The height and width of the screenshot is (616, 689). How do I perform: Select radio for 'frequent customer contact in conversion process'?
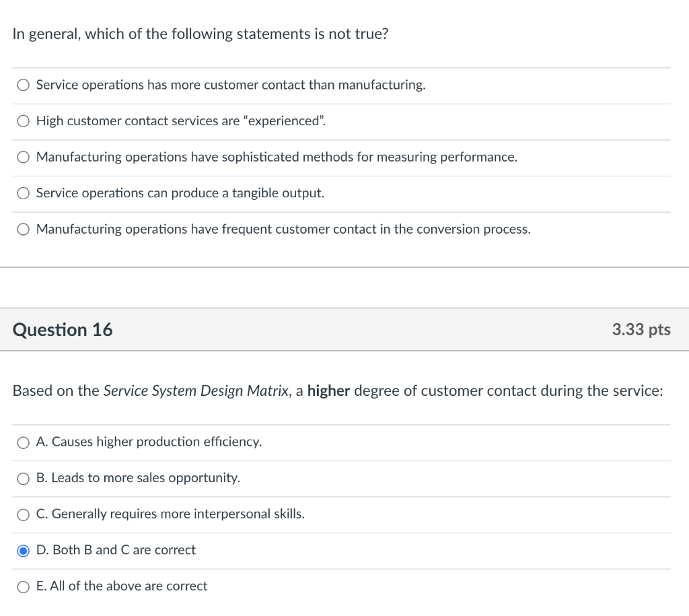(x=24, y=230)
